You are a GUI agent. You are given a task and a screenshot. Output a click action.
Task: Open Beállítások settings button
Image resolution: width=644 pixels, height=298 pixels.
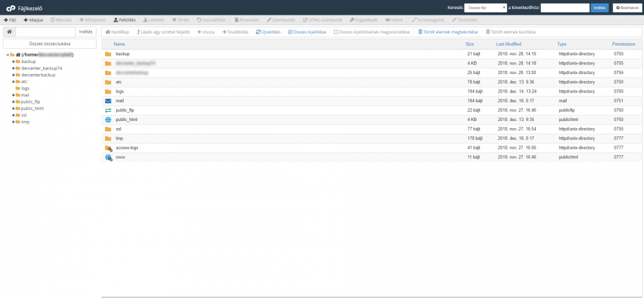[x=627, y=8]
